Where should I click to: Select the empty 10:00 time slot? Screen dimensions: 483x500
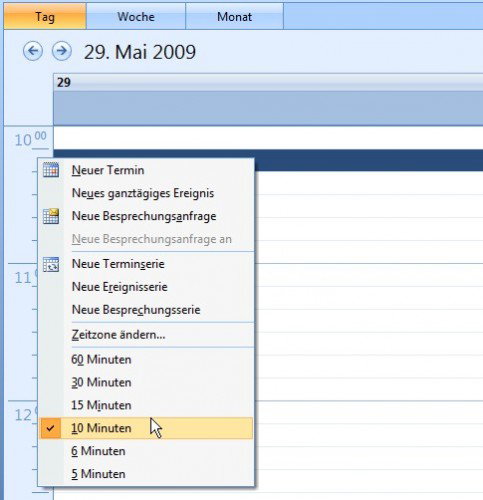tap(268, 138)
